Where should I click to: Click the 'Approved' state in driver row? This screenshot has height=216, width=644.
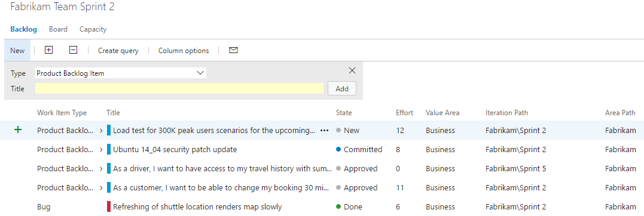coord(361,168)
